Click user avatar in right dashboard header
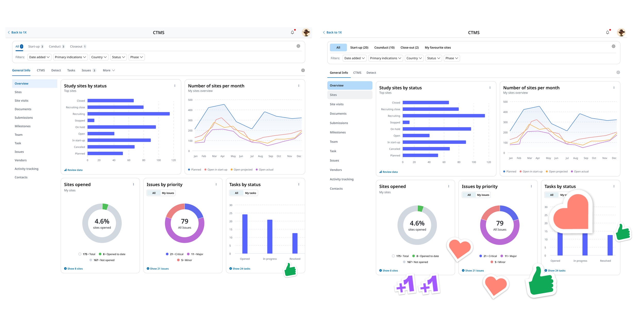Viewport: 644px width, 332px height. 621,32
